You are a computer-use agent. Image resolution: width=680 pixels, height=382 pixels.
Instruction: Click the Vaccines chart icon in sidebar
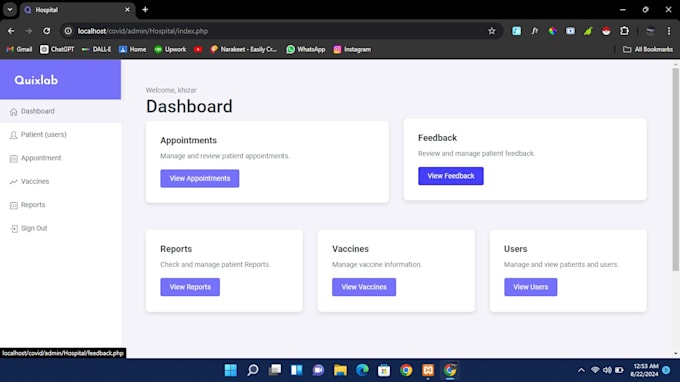[13, 182]
